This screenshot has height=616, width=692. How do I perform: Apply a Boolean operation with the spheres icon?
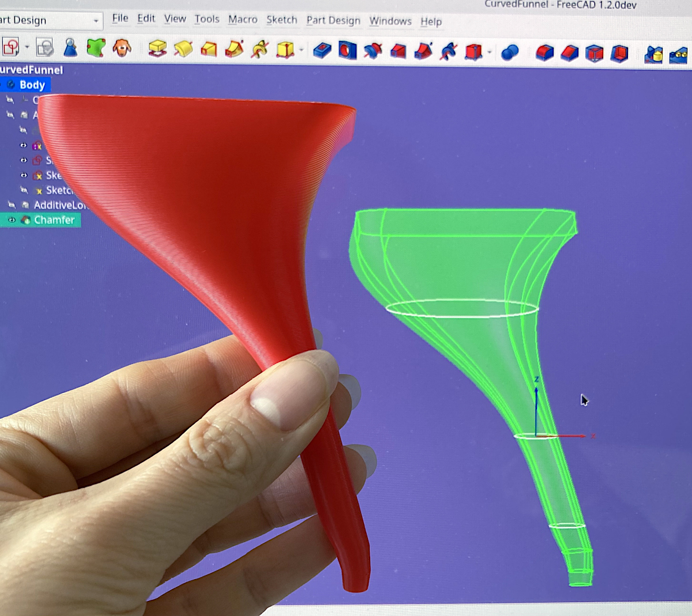pos(510,53)
